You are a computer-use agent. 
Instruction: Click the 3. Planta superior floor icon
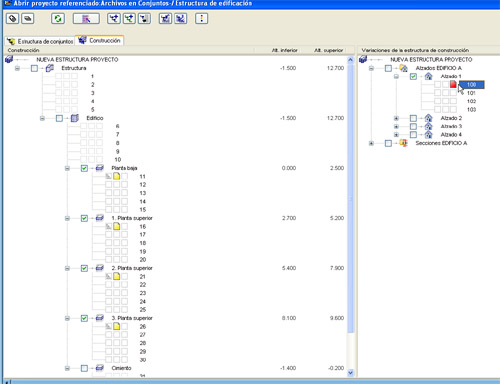pyautogui.click(x=100, y=318)
